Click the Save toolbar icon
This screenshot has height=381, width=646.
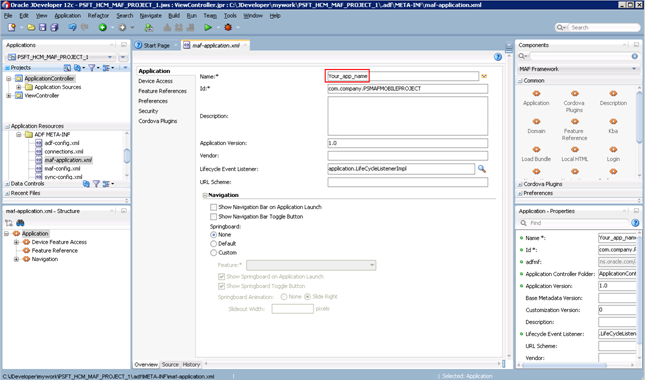coord(42,28)
